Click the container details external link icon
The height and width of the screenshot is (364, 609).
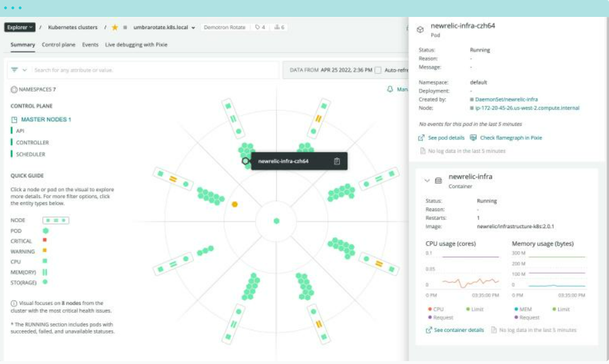coord(429,330)
